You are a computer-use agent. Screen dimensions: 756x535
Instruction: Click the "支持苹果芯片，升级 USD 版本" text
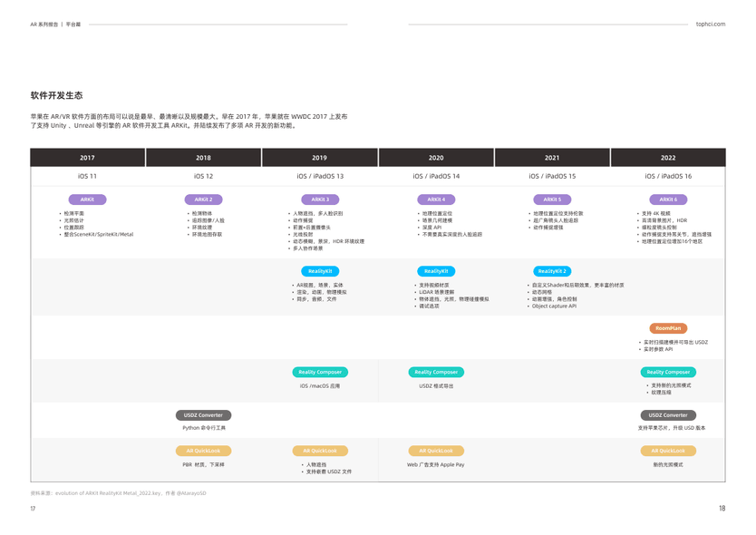coord(672,428)
